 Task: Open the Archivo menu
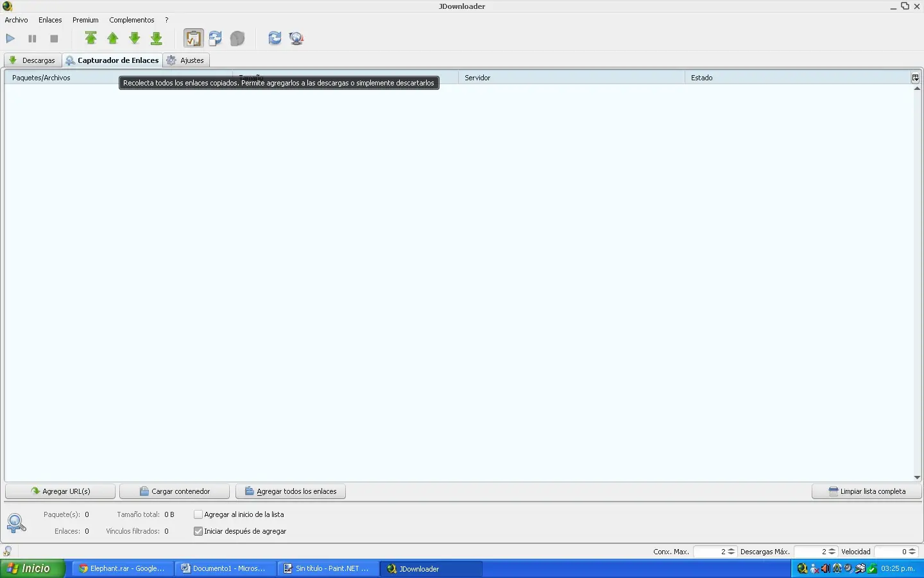17,20
